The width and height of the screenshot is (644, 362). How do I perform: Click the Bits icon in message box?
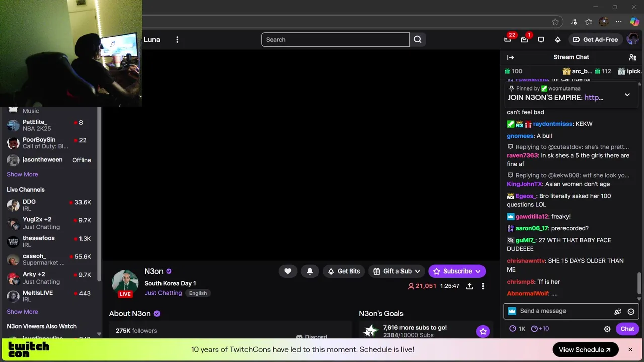(x=618, y=311)
